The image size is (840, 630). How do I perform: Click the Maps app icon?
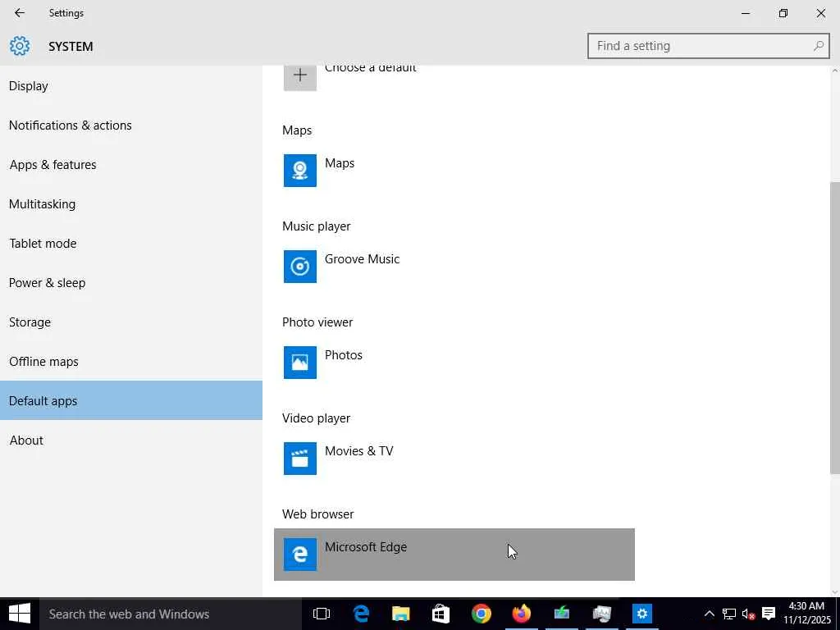[300, 171]
